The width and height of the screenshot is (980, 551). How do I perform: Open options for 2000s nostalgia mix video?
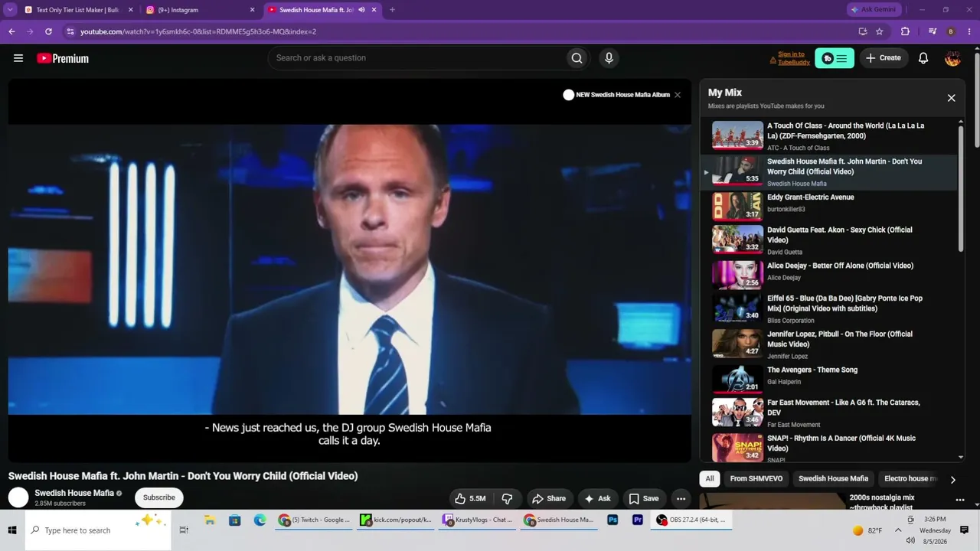click(960, 500)
